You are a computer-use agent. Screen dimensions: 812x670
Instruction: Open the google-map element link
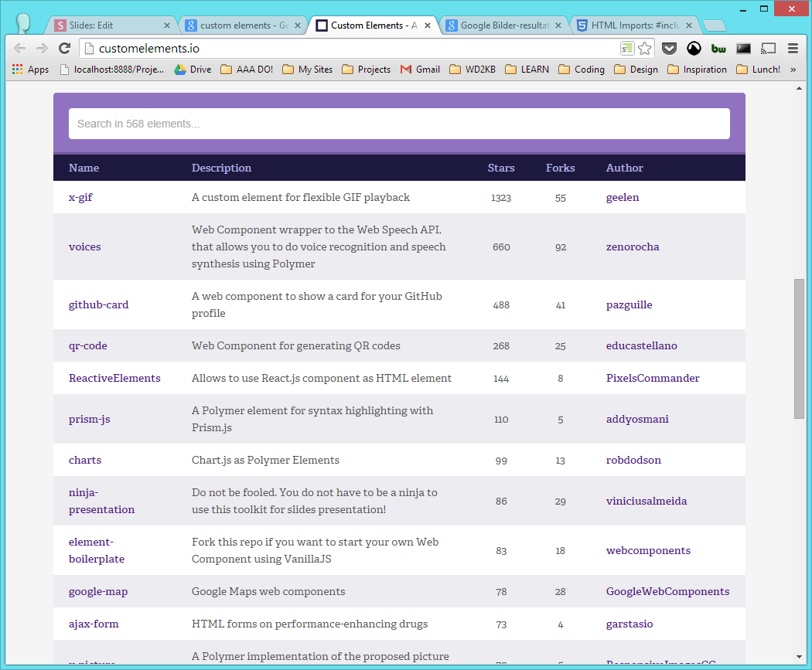pos(98,591)
